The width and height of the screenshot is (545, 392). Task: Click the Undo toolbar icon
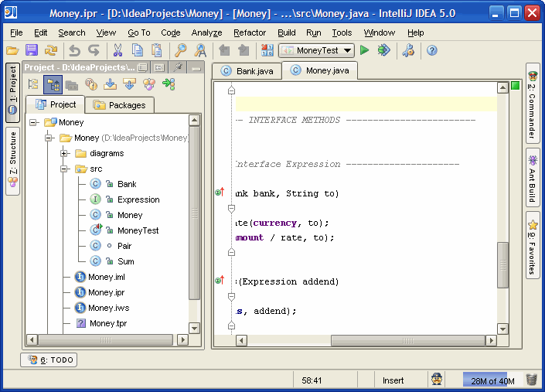[74, 51]
